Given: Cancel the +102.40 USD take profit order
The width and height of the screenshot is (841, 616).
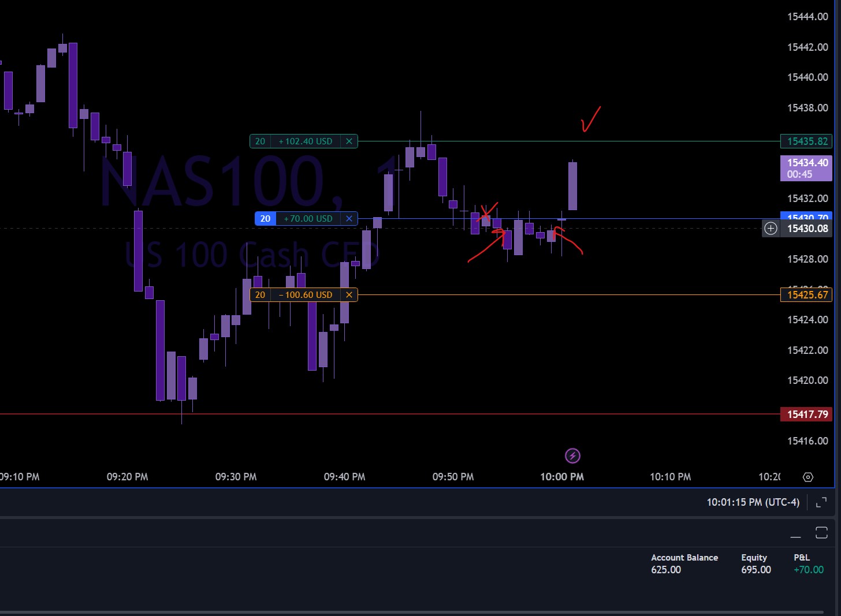Looking at the screenshot, I should [349, 141].
